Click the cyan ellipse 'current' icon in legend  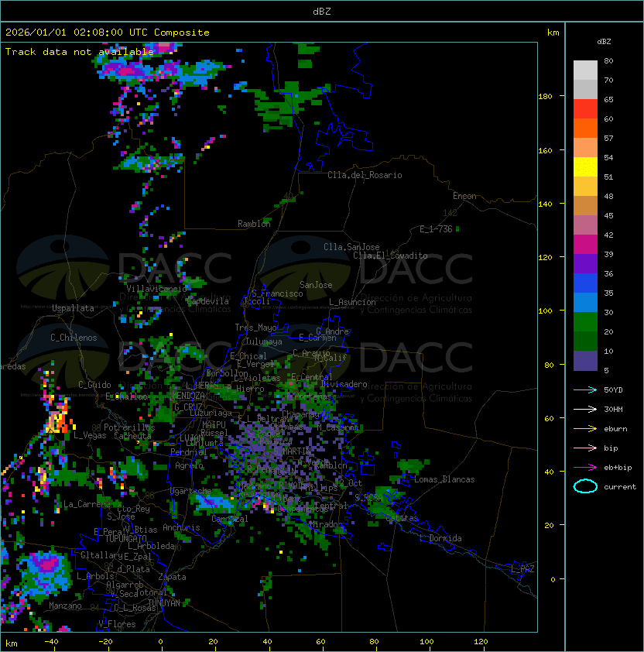click(x=585, y=486)
